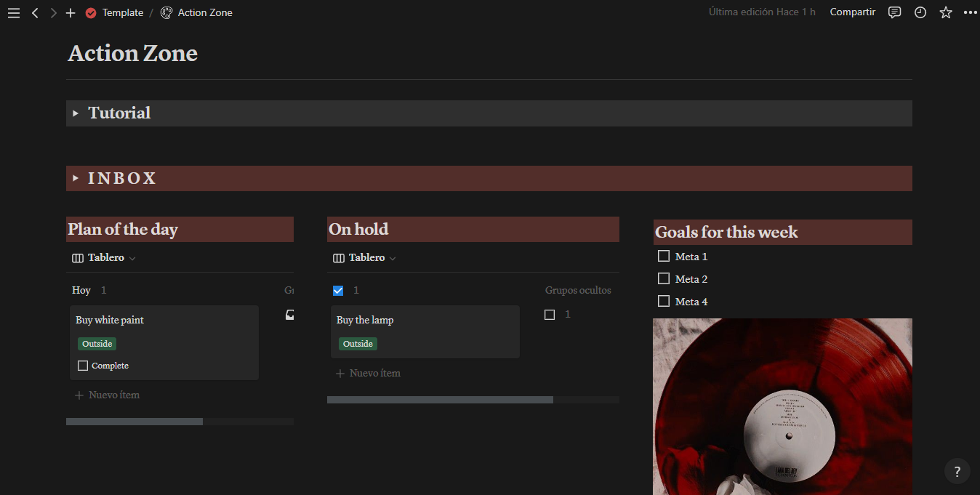View page edit history via clock icon
The width and height of the screenshot is (980, 495).
(920, 12)
